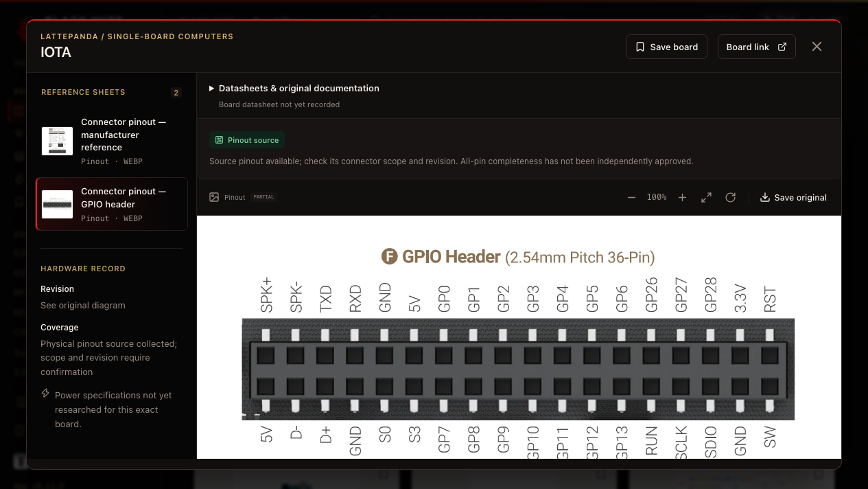Open manufacturer reference thumbnail image

pos(57,141)
